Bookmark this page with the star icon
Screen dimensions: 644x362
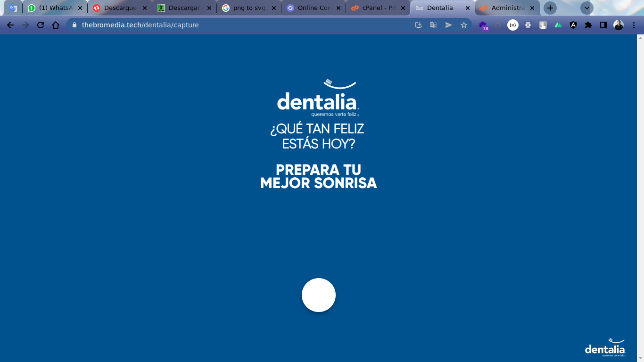(x=464, y=25)
